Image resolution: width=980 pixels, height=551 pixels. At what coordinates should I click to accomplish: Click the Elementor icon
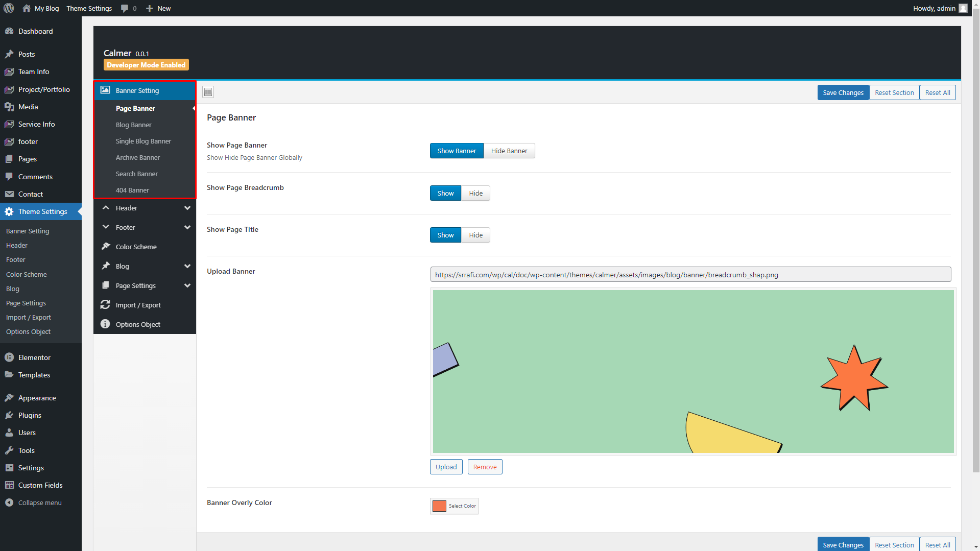pos(9,357)
